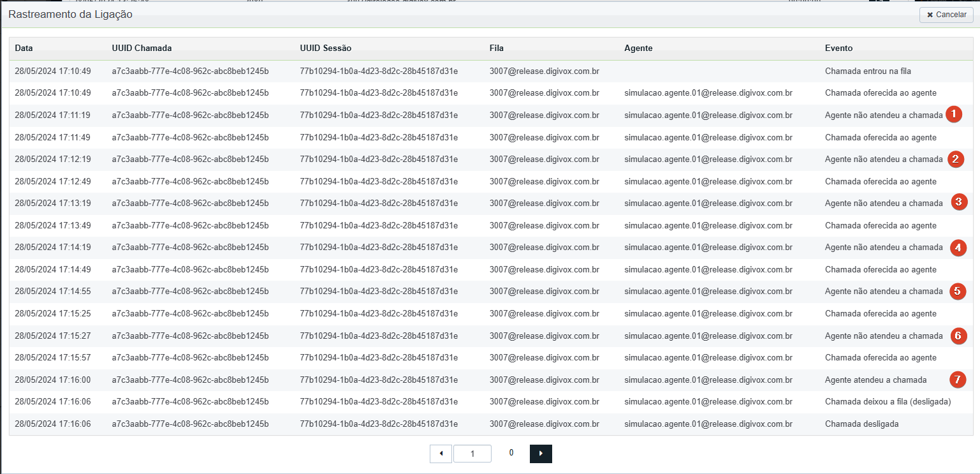Go to previous page arrow

pyautogui.click(x=441, y=454)
